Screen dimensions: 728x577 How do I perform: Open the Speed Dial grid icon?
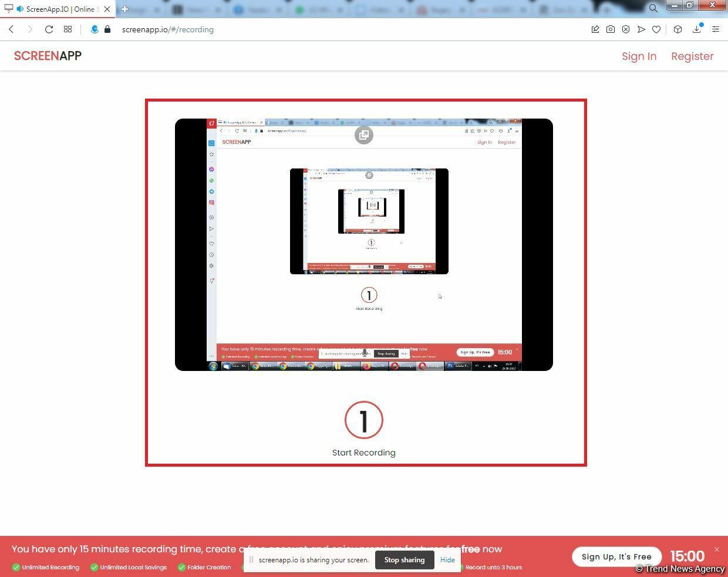pos(68,29)
